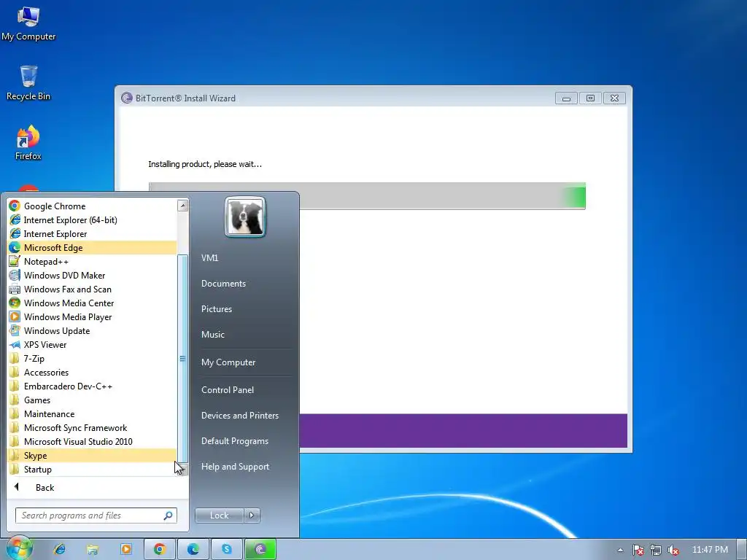Open Windows Update
Image resolution: width=747 pixels, height=560 pixels.
point(92,330)
